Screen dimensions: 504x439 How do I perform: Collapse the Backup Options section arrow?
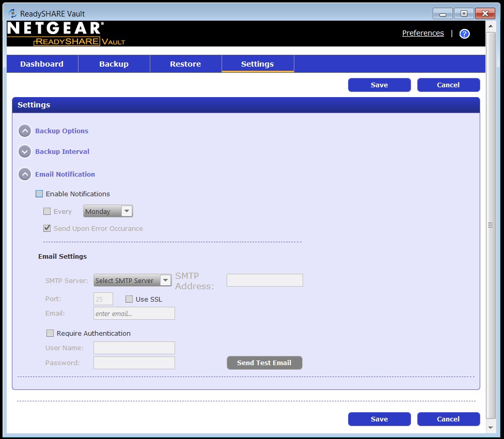pos(25,131)
